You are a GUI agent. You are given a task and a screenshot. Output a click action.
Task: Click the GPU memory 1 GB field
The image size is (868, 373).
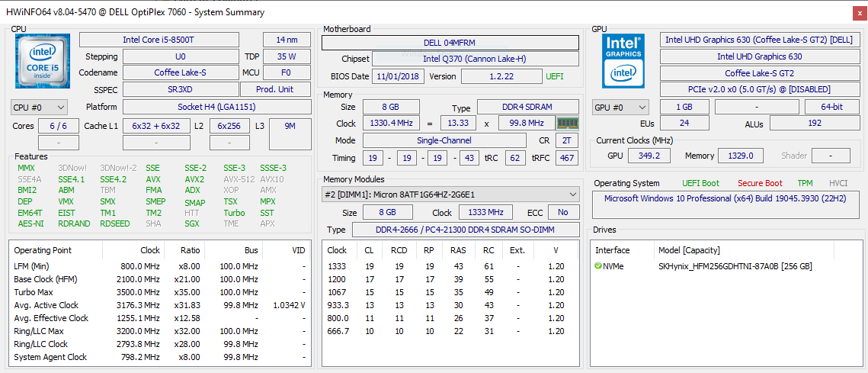684,107
